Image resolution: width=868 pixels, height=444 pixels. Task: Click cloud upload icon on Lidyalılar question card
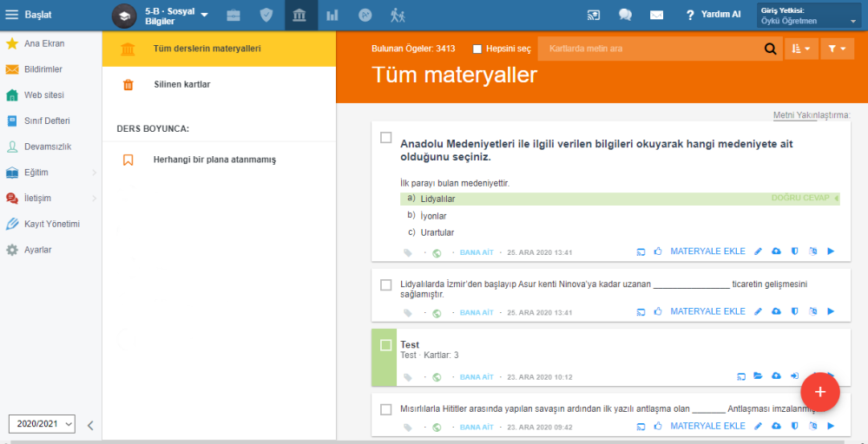pyautogui.click(x=776, y=251)
